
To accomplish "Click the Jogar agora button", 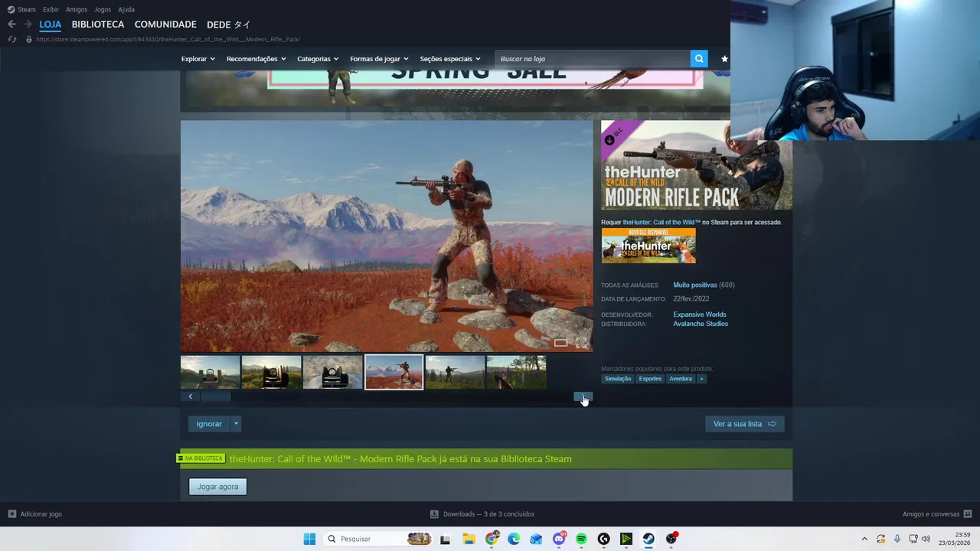I will (217, 487).
